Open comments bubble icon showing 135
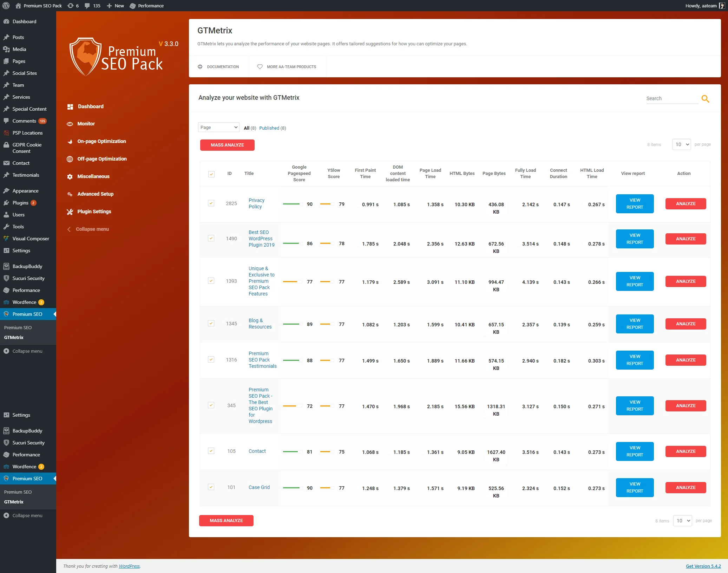This screenshot has width=728, height=573. [x=87, y=6]
